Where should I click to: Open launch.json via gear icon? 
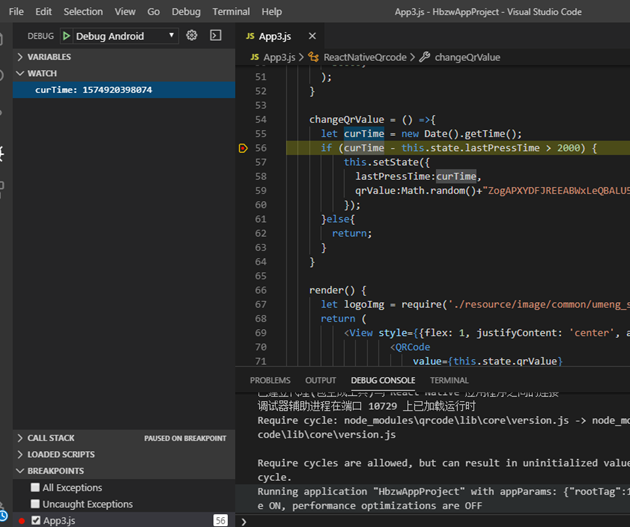click(192, 35)
